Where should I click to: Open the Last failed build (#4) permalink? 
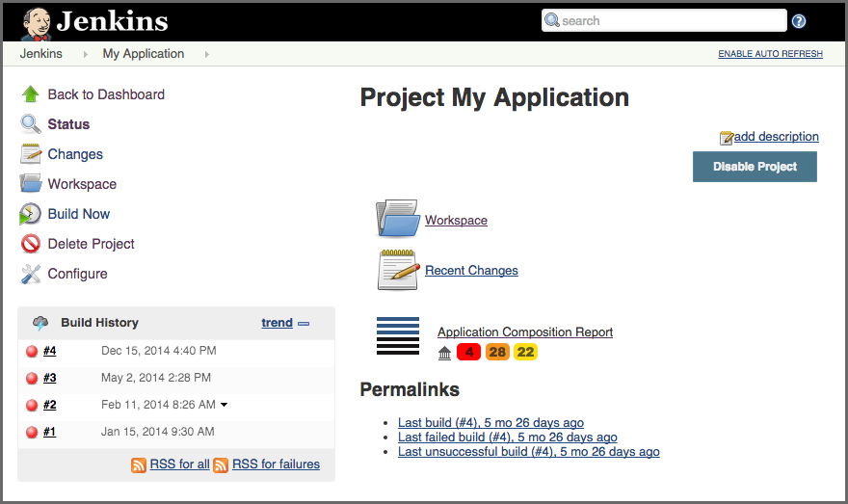coord(508,437)
